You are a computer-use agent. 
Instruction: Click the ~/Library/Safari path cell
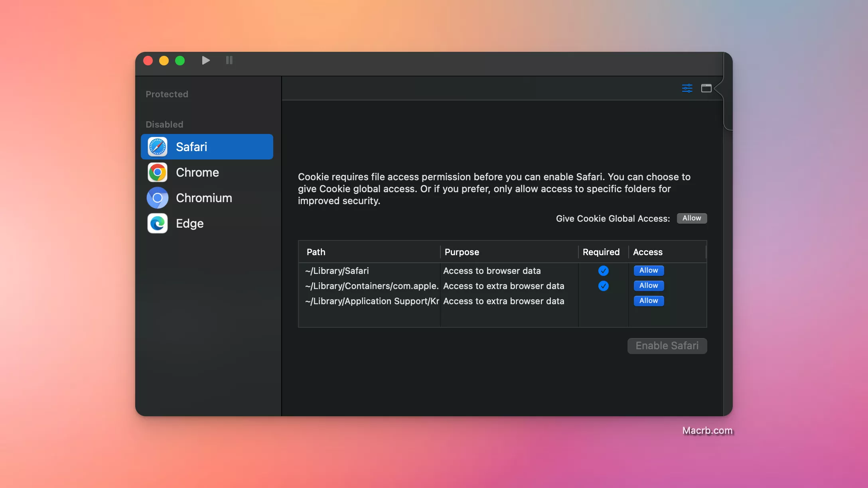click(x=337, y=271)
